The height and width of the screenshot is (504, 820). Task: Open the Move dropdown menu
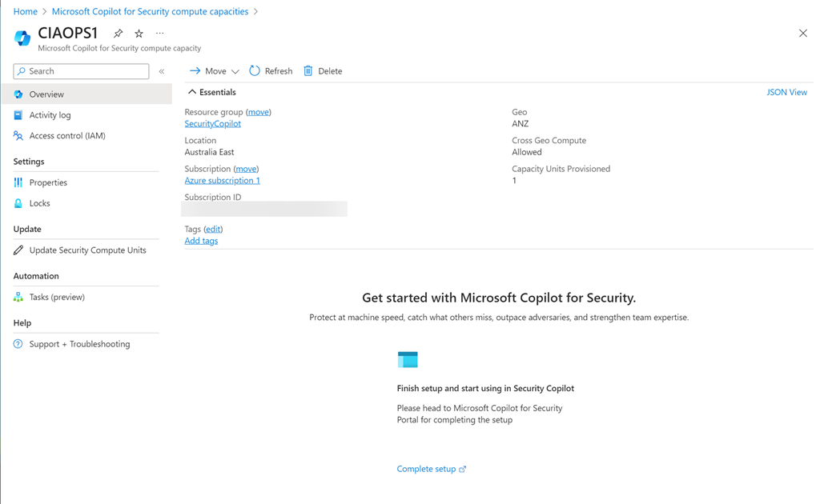214,71
